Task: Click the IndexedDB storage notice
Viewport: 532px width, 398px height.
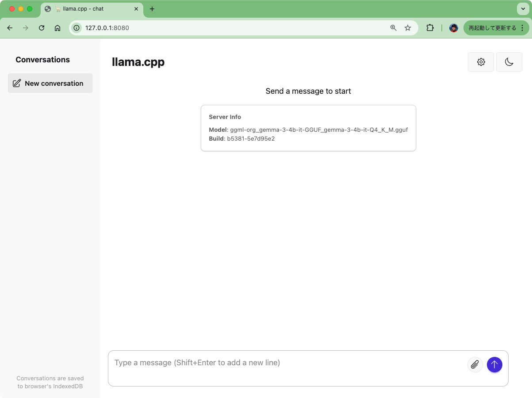Action: point(50,382)
